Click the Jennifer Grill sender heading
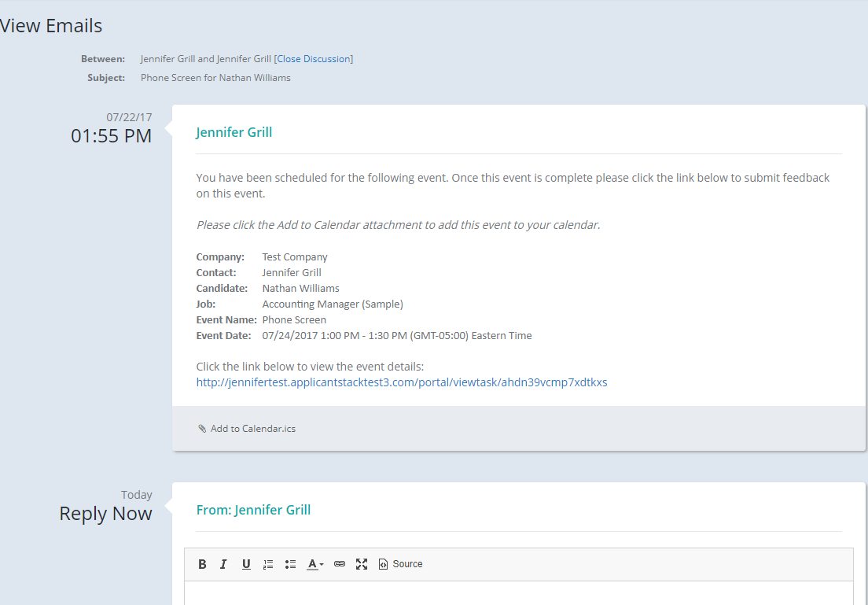This screenshot has height=605, width=868. coord(234,132)
